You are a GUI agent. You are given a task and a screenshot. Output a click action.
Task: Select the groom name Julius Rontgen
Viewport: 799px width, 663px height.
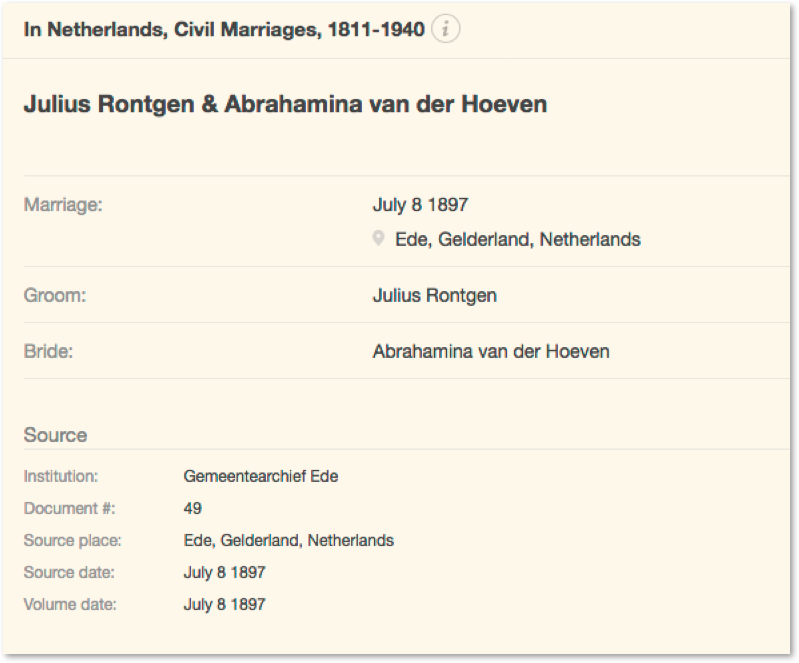(434, 295)
